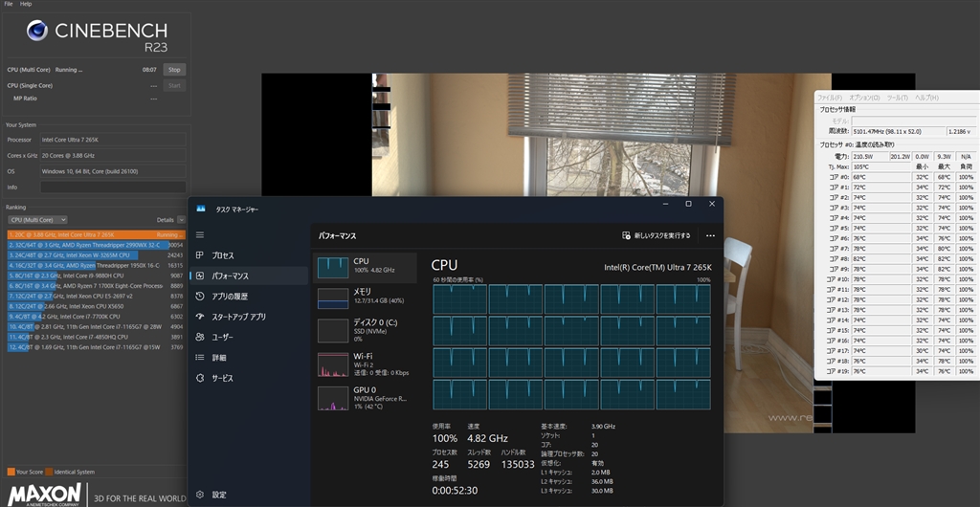
Task: Select the Wi-Fi throughput thumbnail graph
Action: [332, 364]
